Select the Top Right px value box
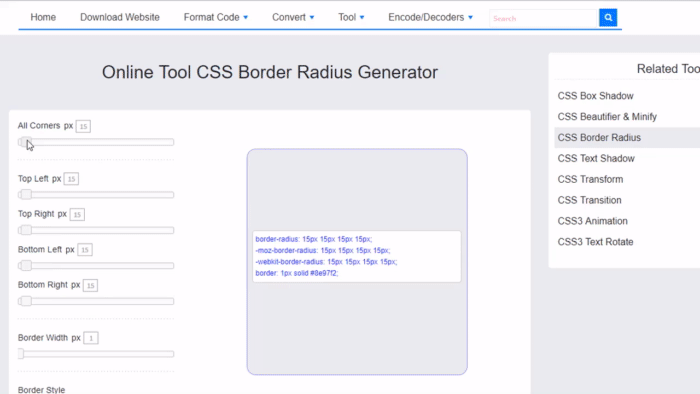The image size is (700, 394). click(77, 215)
